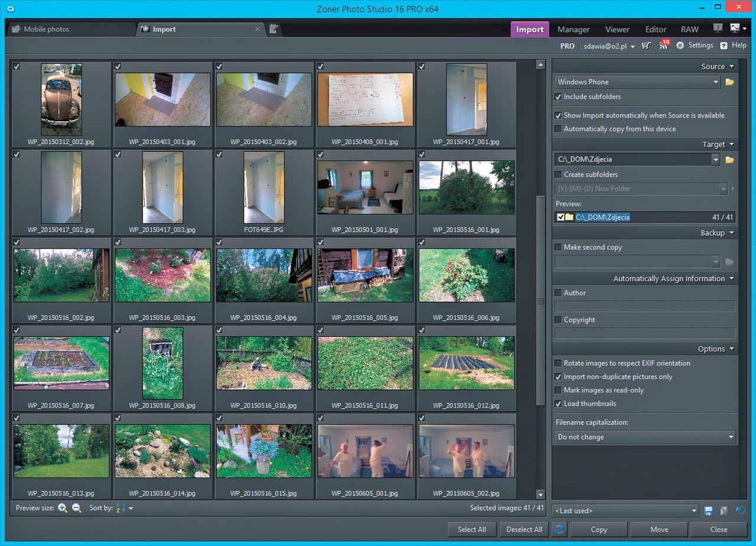Select thumbnail WP_20150516_015.jpg
The width and height of the screenshot is (756, 546).
pyautogui.click(x=264, y=451)
